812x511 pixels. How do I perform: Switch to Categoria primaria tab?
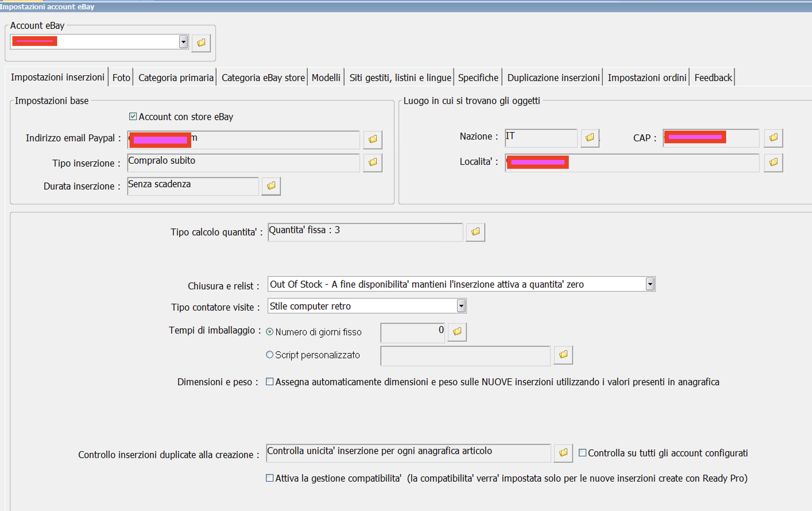click(x=176, y=78)
